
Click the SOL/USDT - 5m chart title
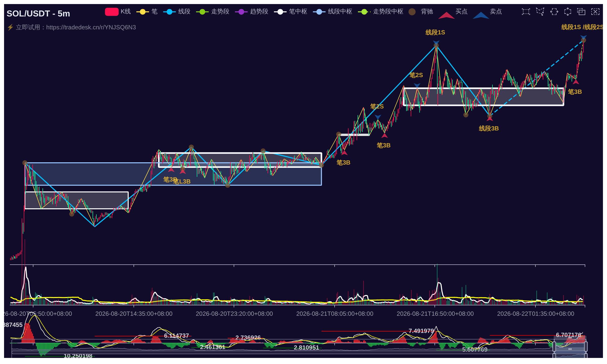[38, 13]
